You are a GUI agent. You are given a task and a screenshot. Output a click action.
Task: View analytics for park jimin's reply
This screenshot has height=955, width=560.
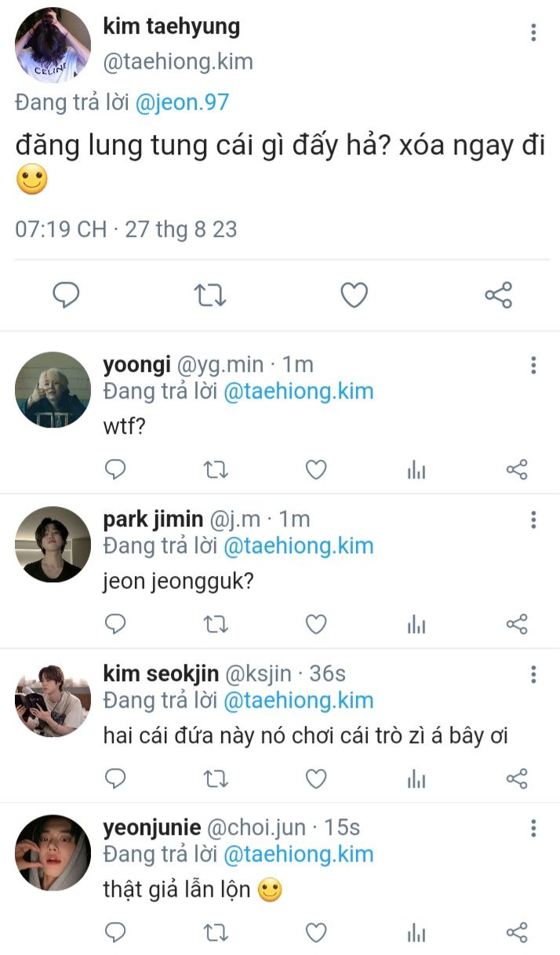(416, 625)
